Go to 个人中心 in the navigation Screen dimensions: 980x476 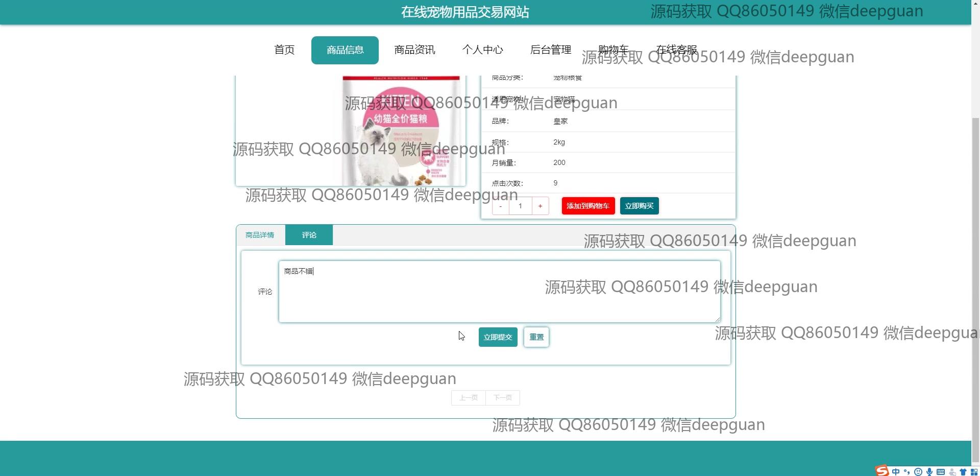pyautogui.click(x=482, y=50)
